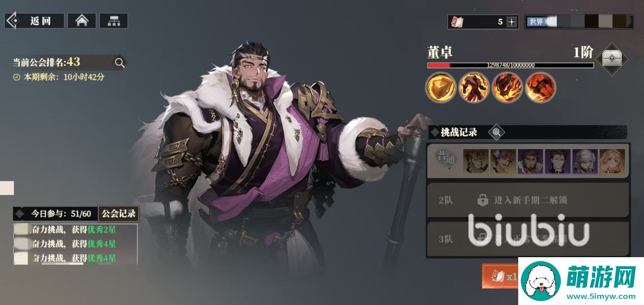Click Dong Zhuo's boss HP progress bar

510,65
